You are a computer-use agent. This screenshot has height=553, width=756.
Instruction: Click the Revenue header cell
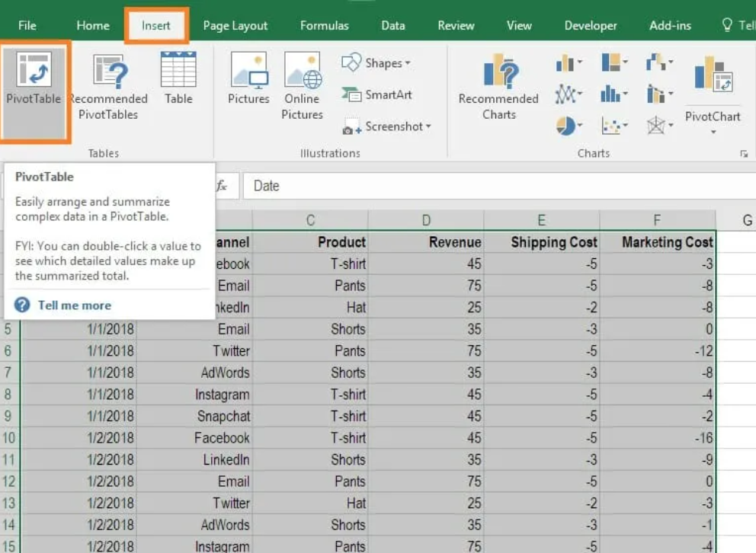[426, 241]
